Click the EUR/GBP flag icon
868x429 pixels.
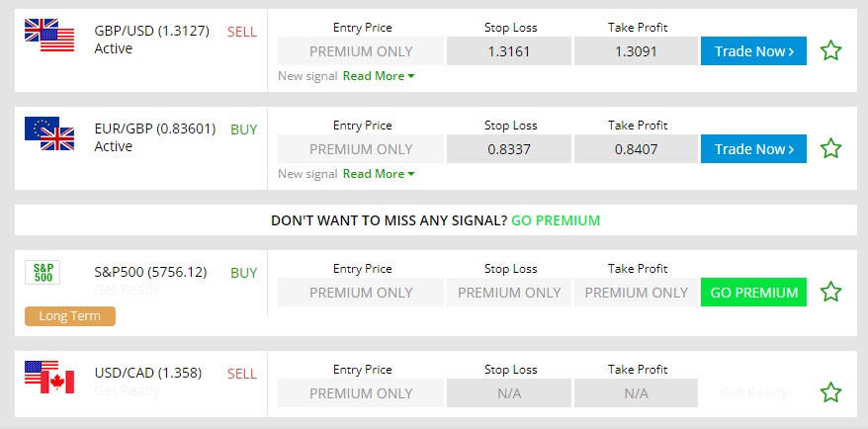tap(49, 133)
